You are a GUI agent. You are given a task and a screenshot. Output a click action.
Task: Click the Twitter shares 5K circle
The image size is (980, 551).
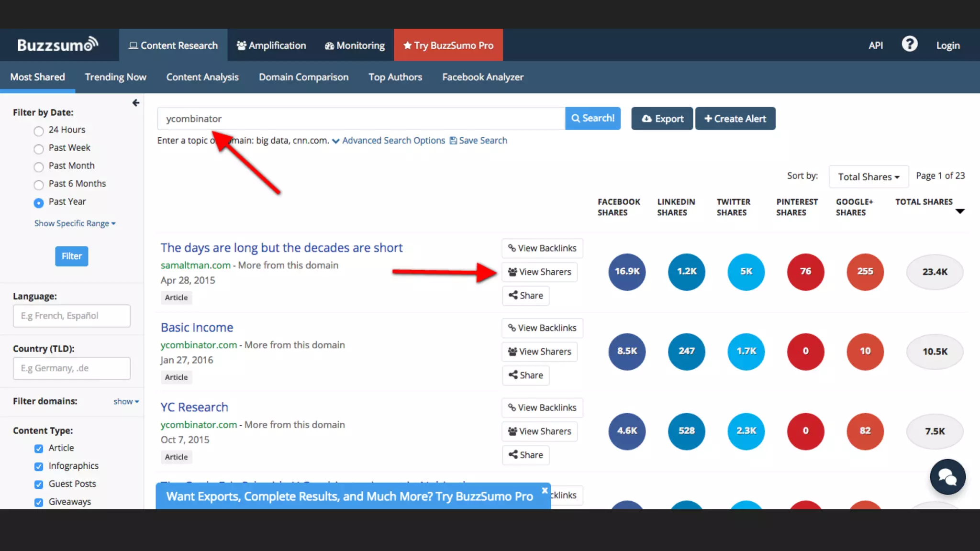746,272
